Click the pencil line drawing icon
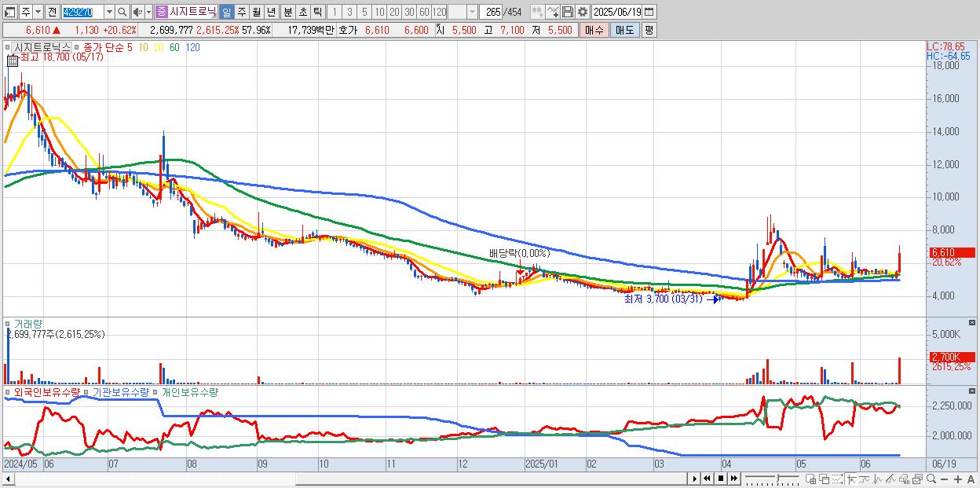Image resolution: width=980 pixels, height=488 pixels. click(890, 479)
